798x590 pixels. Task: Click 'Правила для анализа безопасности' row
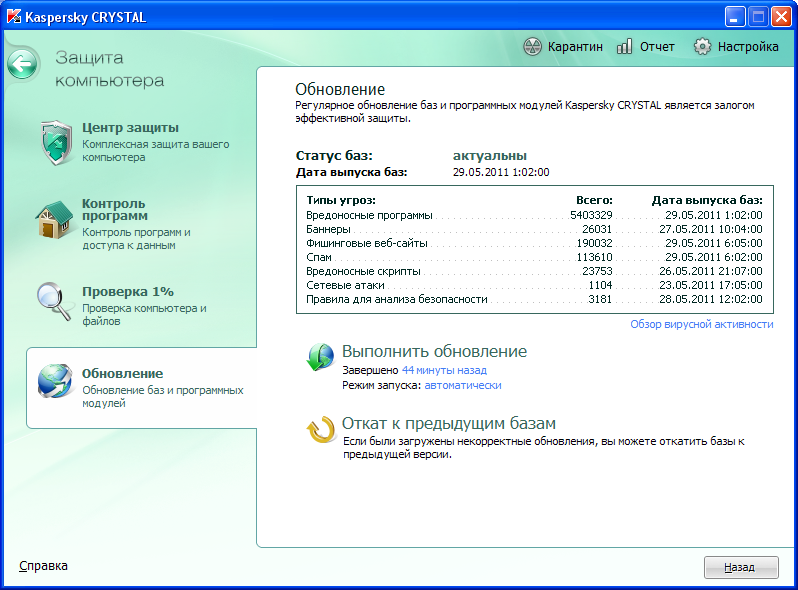click(534, 299)
